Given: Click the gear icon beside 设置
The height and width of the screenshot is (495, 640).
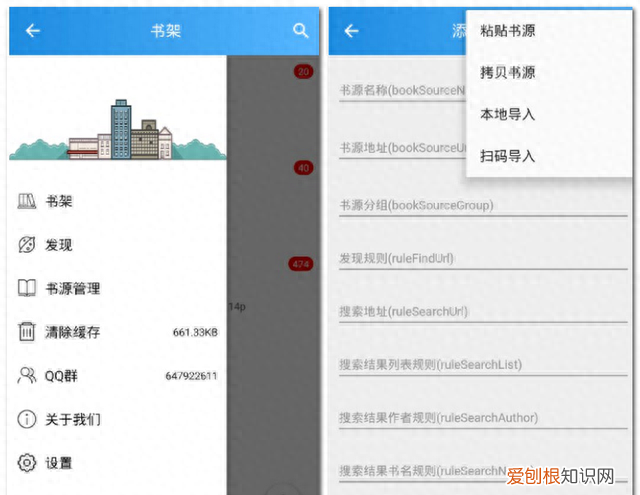Looking at the screenshot, I should pyautogui.click(x=27, y=463).
